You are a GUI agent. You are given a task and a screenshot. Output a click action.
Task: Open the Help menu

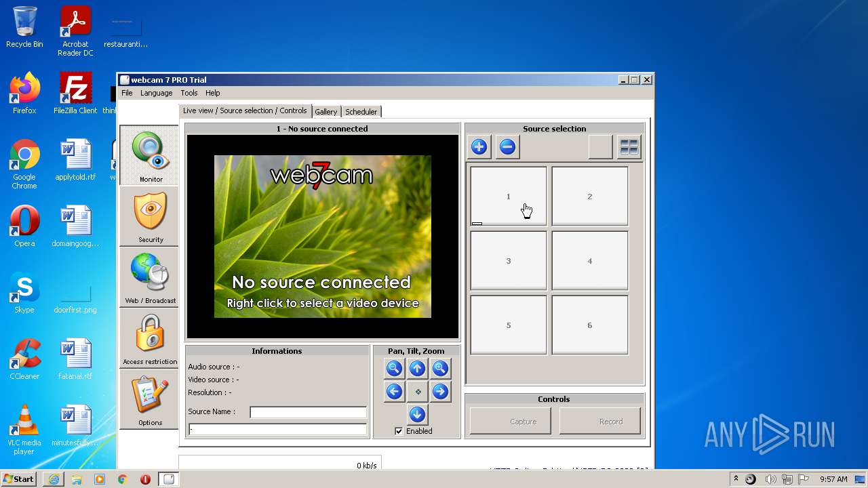click(x=212, y=93)
